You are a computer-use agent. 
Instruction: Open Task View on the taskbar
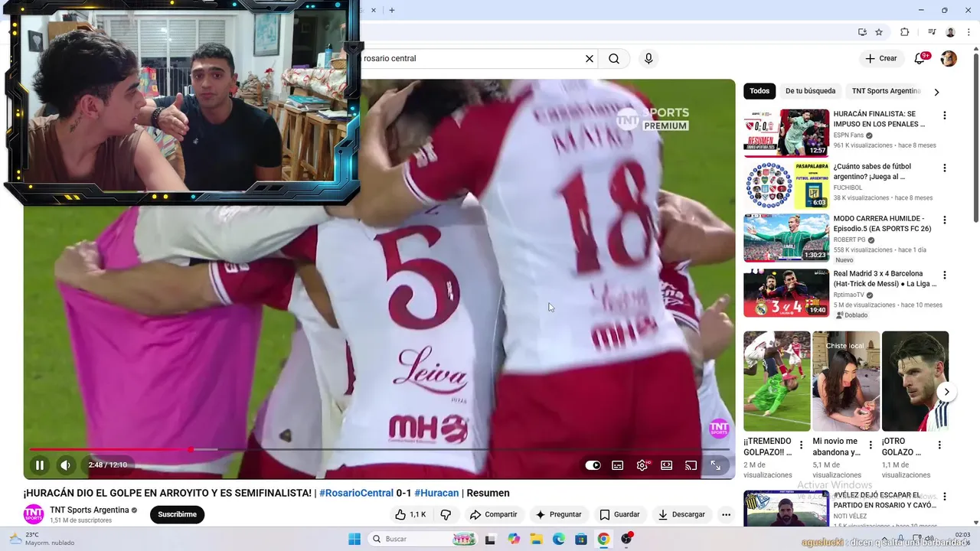pos(490,539)
